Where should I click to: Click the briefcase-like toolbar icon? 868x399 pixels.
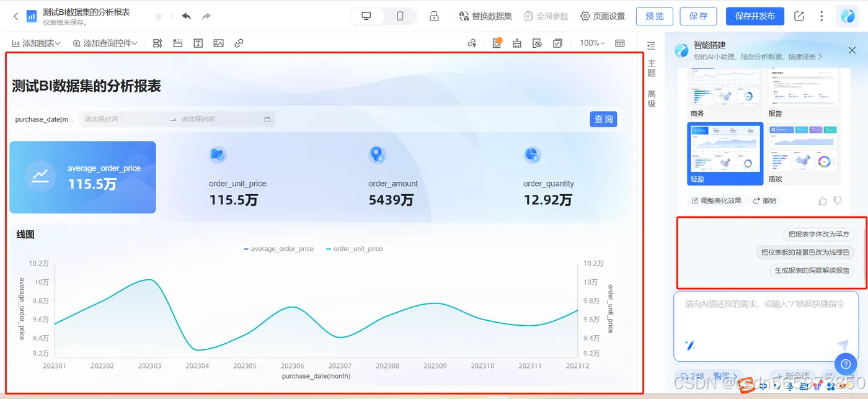516,43
